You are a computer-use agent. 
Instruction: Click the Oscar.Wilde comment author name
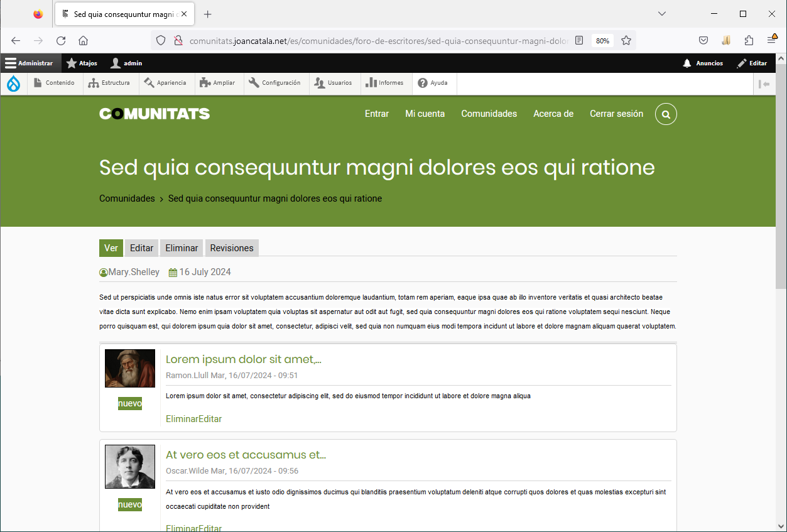click(187, 471)
